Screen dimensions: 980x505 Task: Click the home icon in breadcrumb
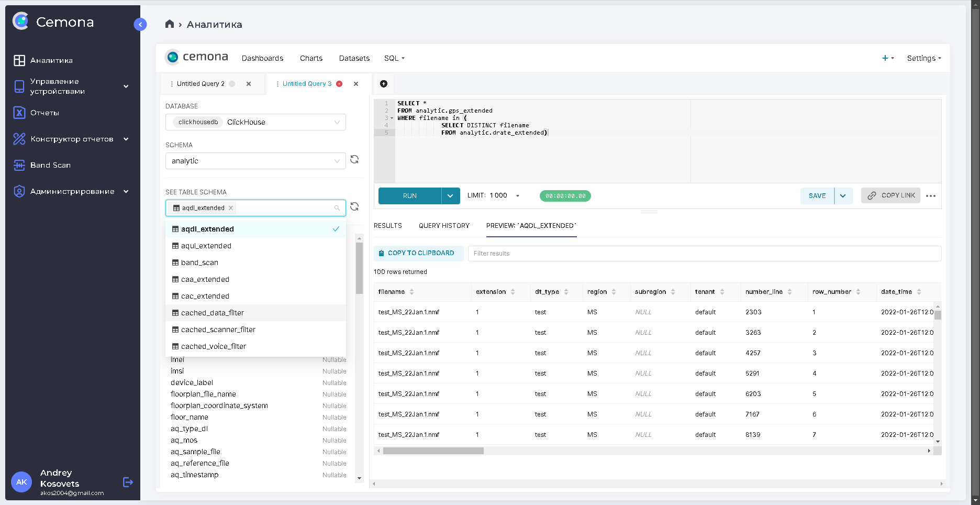click(x=169, y=24)
